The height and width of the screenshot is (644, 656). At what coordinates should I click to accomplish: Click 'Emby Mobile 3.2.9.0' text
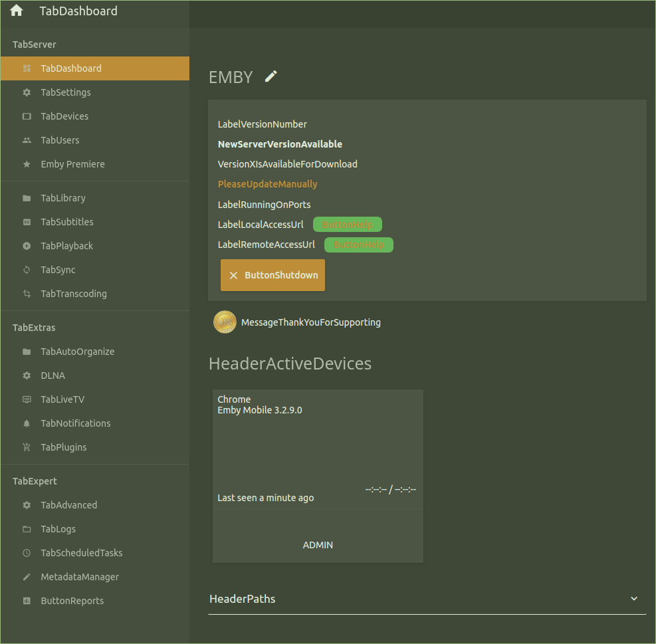[x=260, y=410]
